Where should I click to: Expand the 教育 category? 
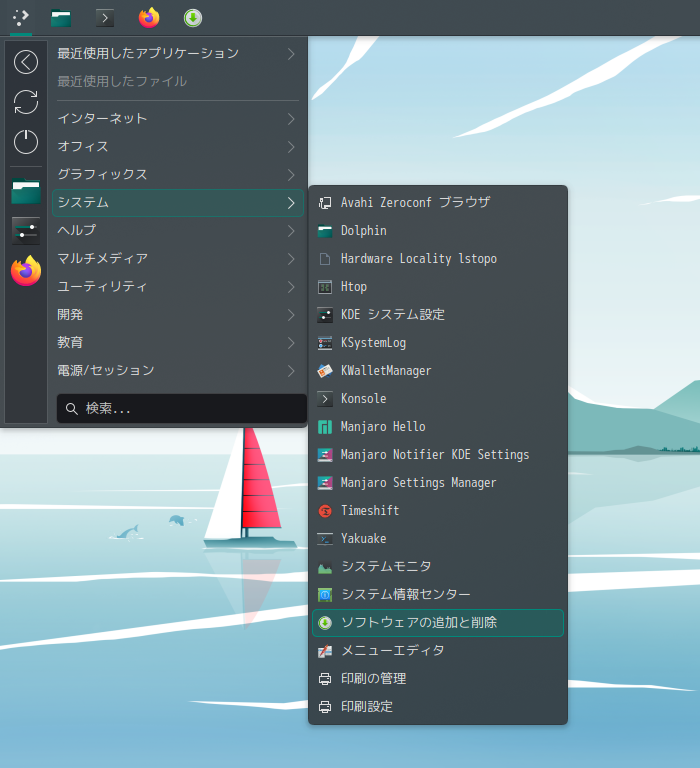[x=178, y=342]
